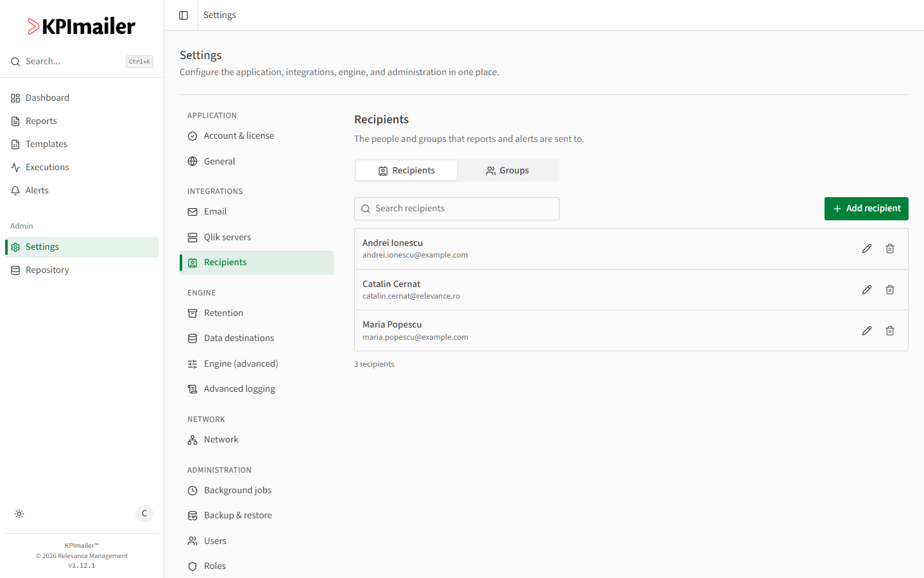Click the Settings breadcrumb in the top bar
This screenshot has width=924, height=578.
(x=219, y=15)
